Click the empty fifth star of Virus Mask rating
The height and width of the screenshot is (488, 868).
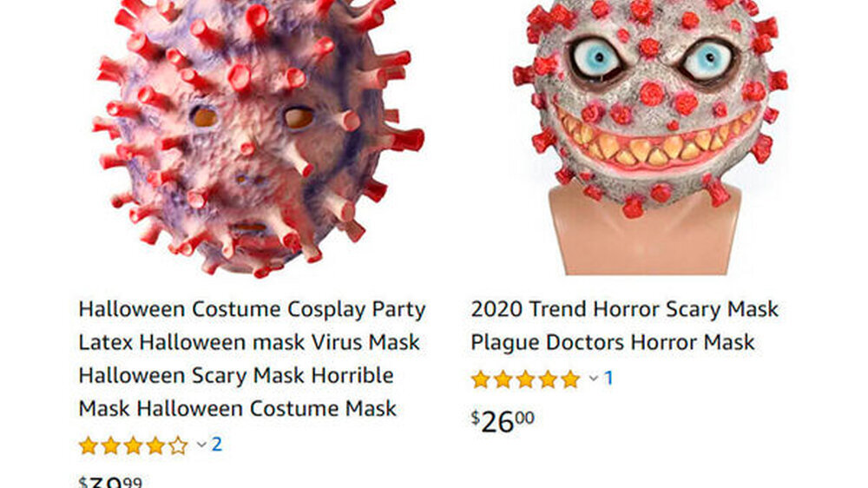(x=178, y=445)
